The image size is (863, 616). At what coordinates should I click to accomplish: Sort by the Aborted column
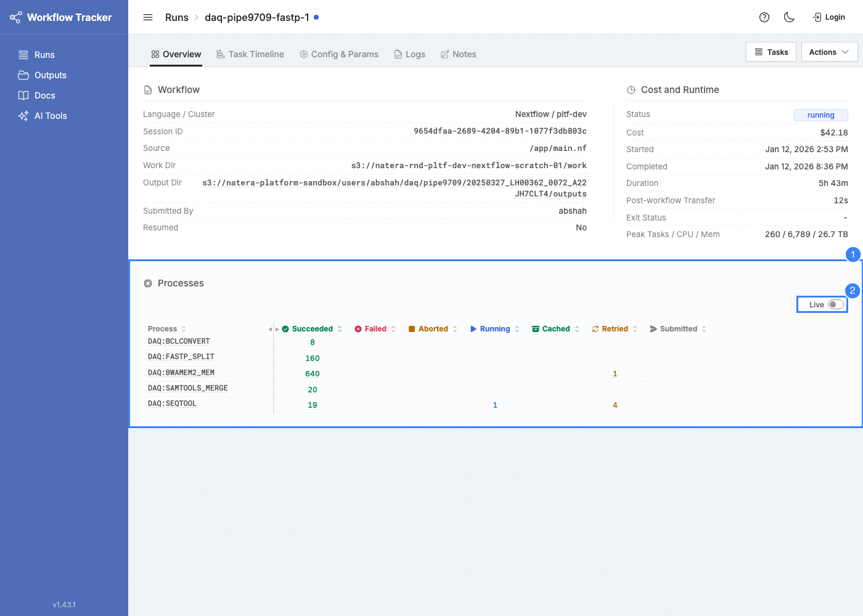tap(455, 329)
